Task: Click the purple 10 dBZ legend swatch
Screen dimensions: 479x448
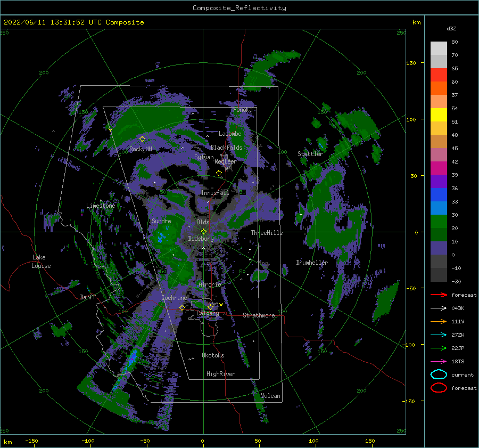Action: pos(439,248)
